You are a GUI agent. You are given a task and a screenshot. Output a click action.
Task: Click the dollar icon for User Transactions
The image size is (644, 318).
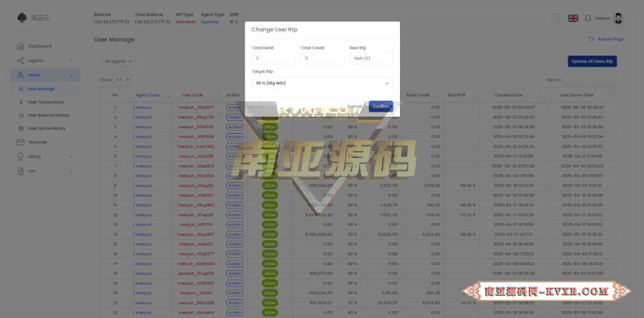click(x=21, y=102)
